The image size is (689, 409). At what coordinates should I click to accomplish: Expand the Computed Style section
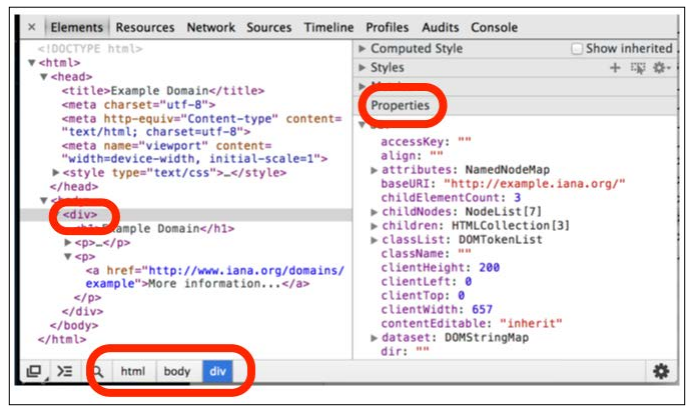[x=363, y=48]
